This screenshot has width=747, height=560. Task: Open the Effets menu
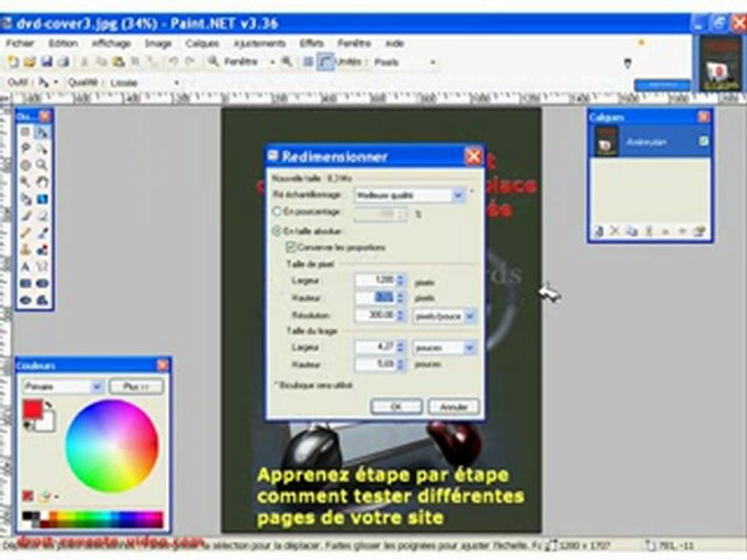pos(311,44)
